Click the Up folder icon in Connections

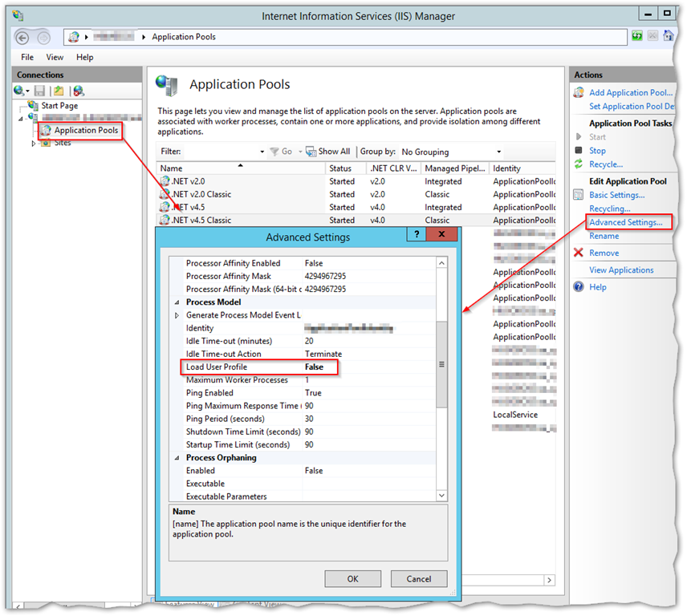point(59,91)
